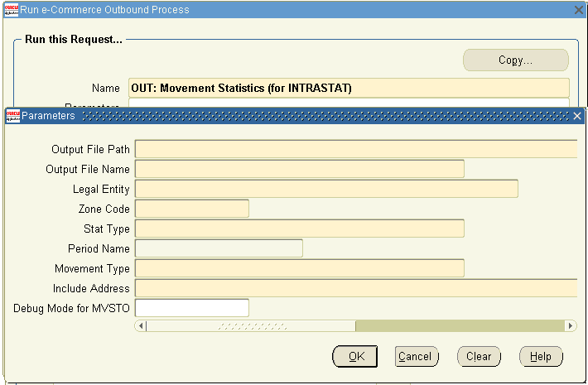Click the Clear button

tap(479, 357)
